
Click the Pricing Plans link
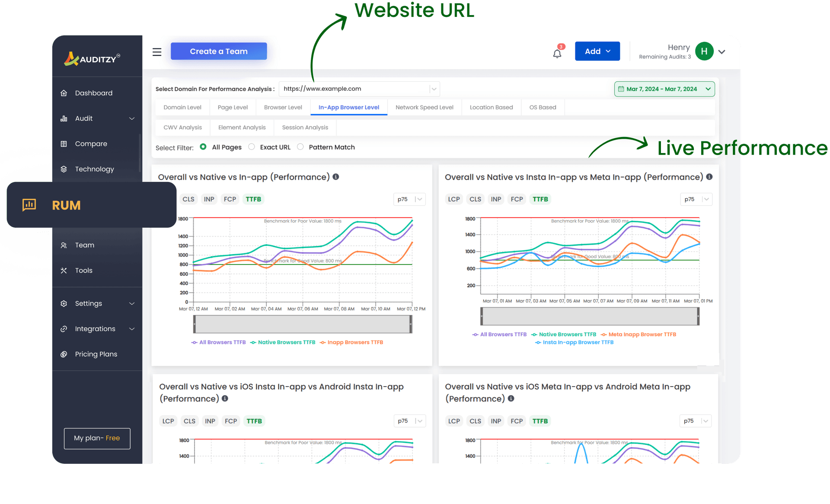[96, 354]
